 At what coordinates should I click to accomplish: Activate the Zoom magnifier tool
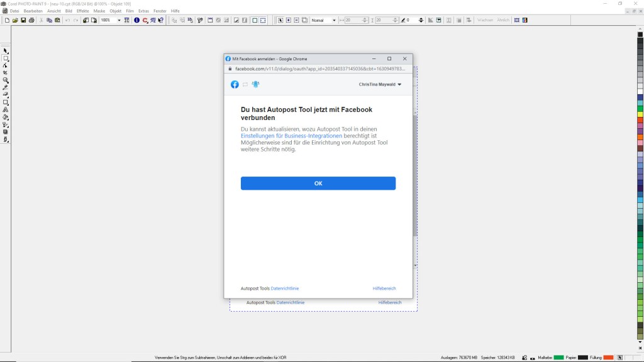6,80
